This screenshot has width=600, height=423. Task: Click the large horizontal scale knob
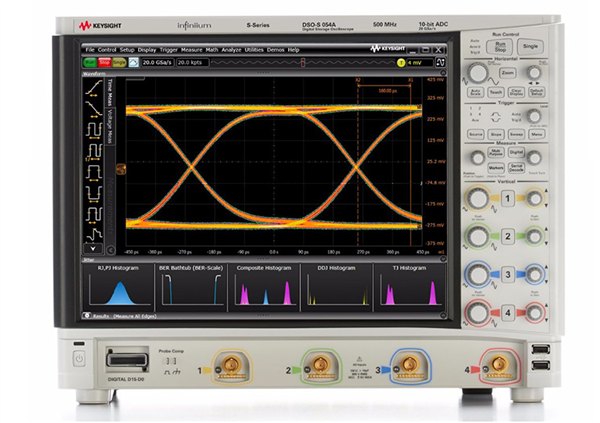pos(478,73)
